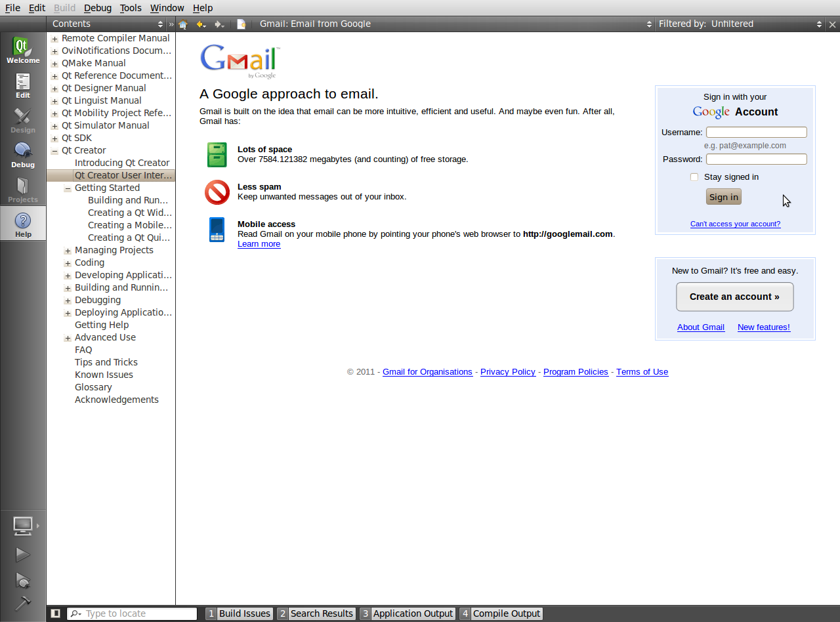This screenshot has width=840, height=622.
Task: Click the Debug mode bug icon
Action: (x=23, y=155)
